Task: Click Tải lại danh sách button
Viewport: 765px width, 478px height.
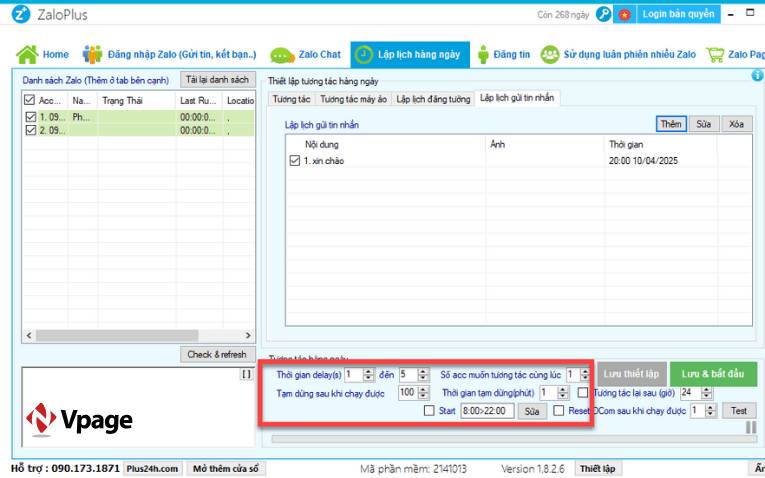Action: click(217, 80)
